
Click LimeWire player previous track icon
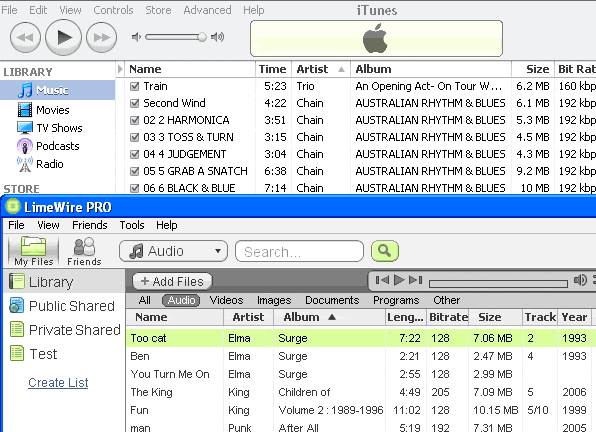pyautogui.click(x=382, y=280)
